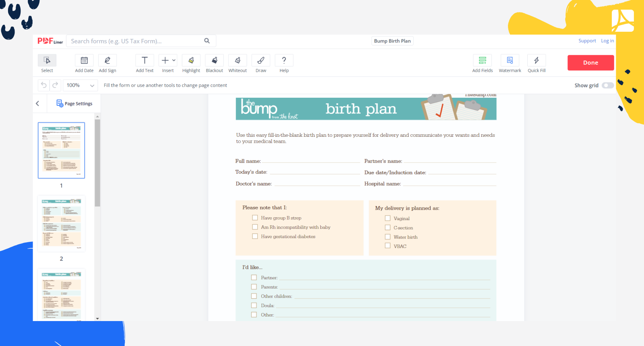Collapse the page thumbnails sidebar

38,103
